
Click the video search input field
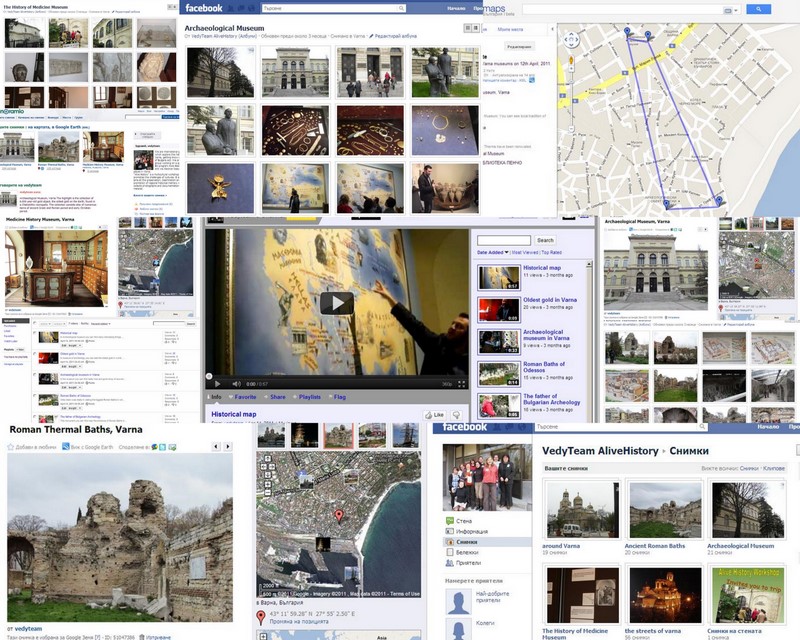click(x=504, y=240)
